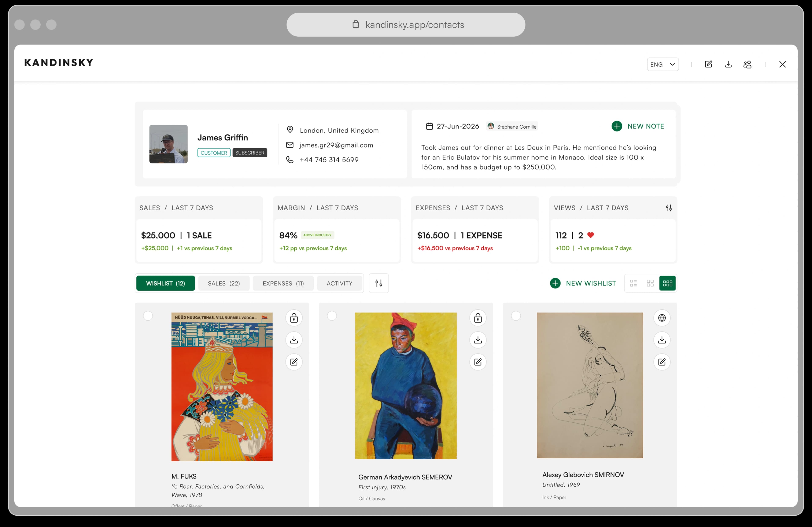This screenshot has height=527, width=812.
Task: Open email link james.gr29@gmail.com
Action: pyautogui.click(x=336, y=145)
